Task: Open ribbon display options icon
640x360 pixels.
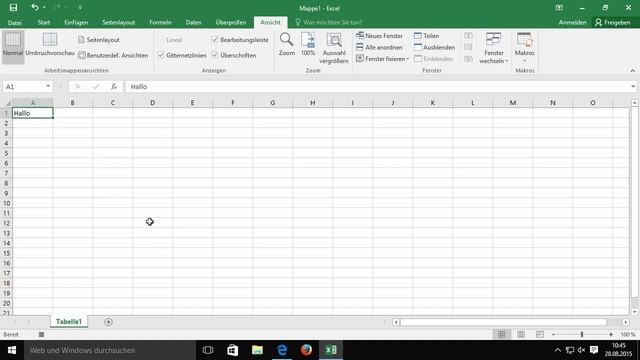Action: tap(559, 8)
